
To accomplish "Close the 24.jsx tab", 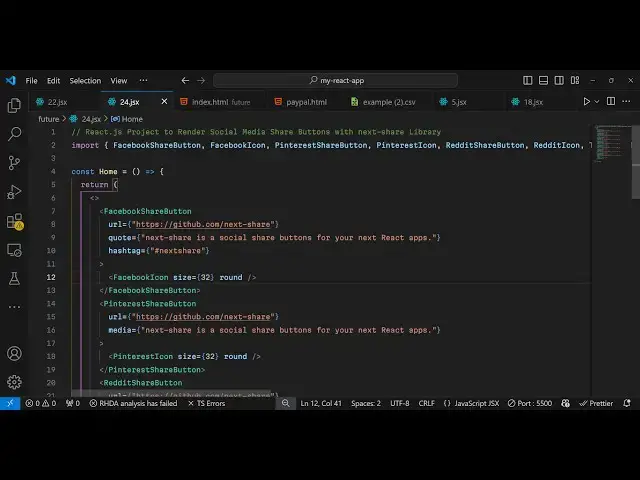I will tap(164, 101).
